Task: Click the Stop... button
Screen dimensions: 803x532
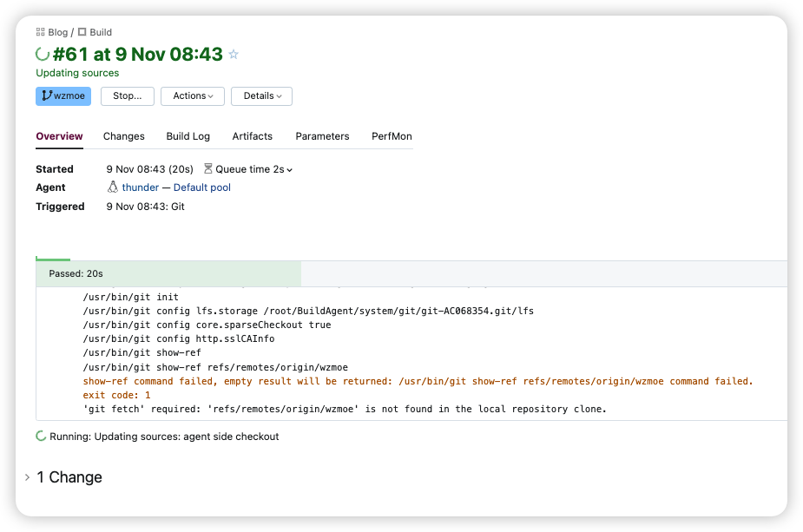Action: 128,96
